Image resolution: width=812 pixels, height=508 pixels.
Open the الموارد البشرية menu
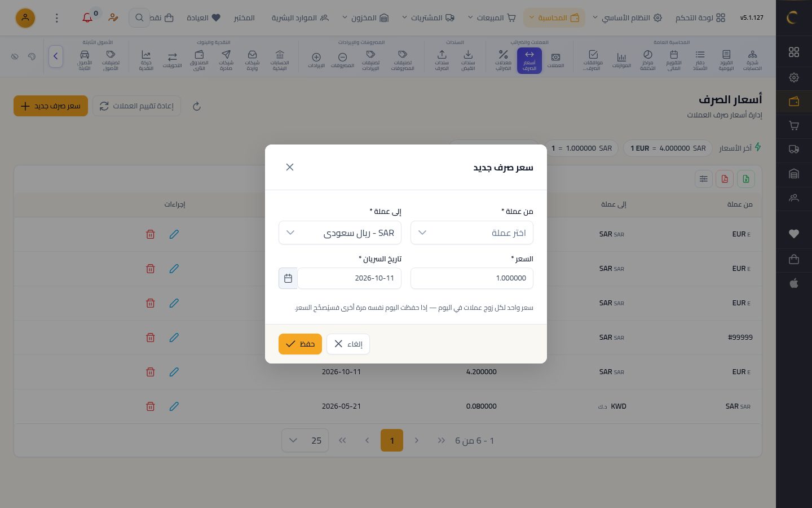tap(300, 18)
